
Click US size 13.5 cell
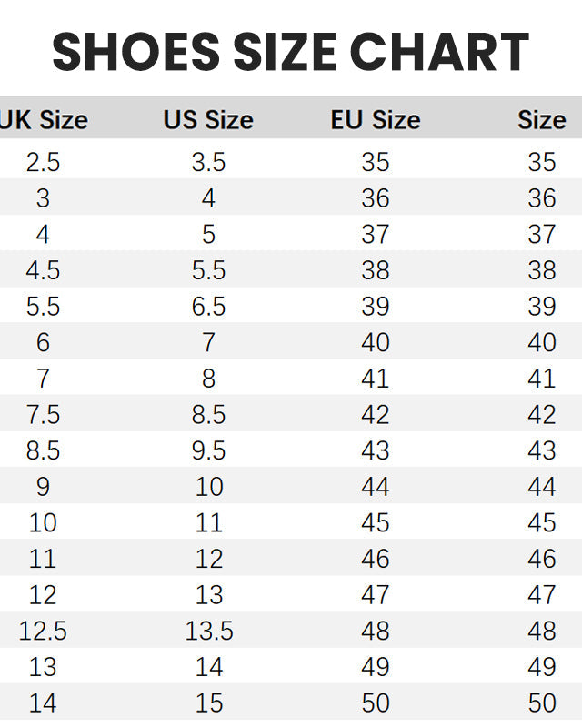[208, 631]
